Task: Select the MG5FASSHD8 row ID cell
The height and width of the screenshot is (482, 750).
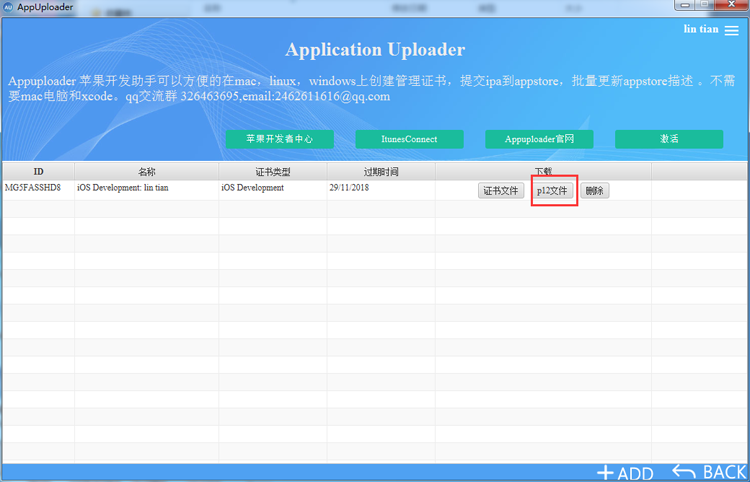Action: click(x=33, y=188)
